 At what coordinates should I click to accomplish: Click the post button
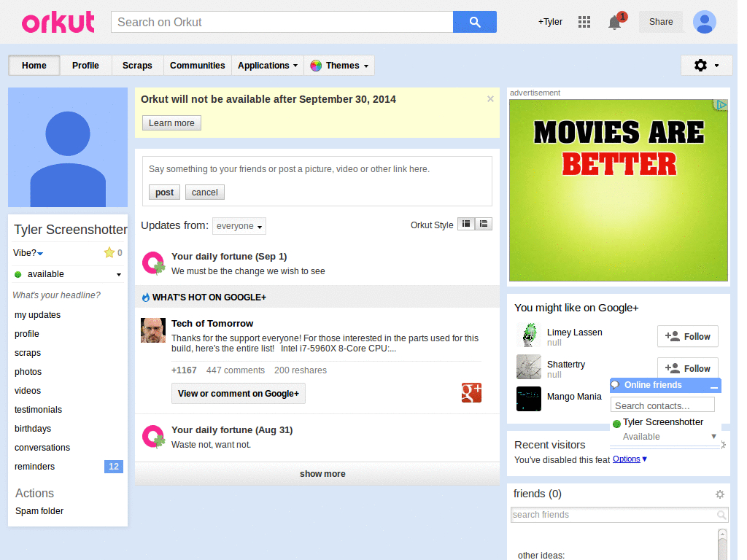point(164,192)
